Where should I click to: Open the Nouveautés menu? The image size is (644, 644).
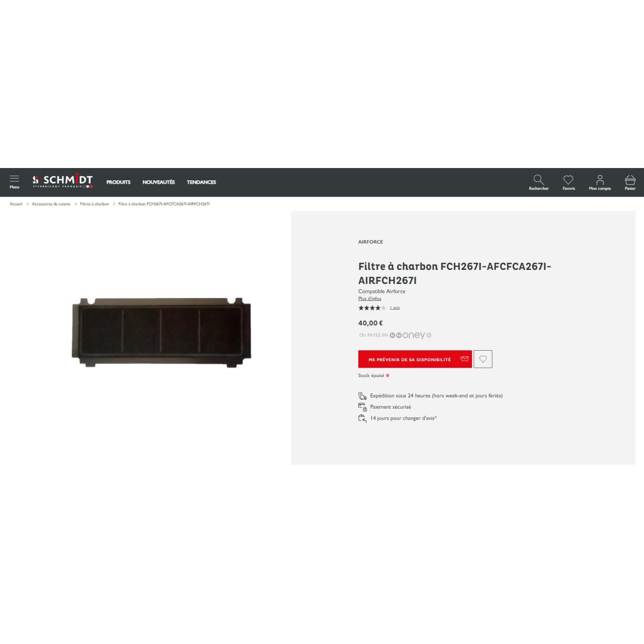(x=159, y=182)
